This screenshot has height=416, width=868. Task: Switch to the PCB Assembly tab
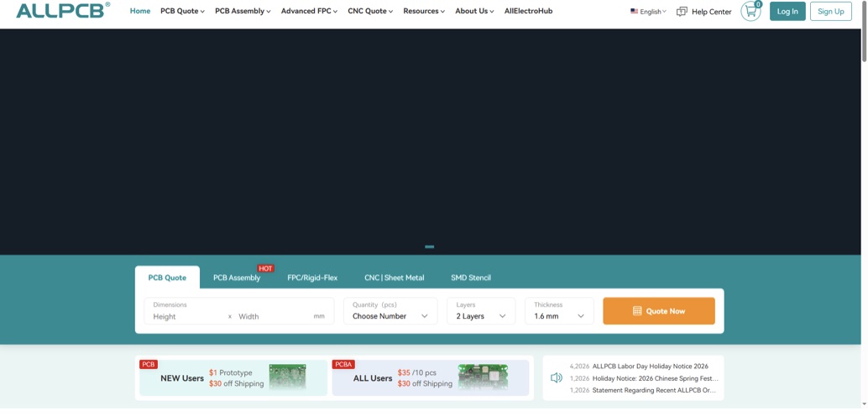coord(237,278)
